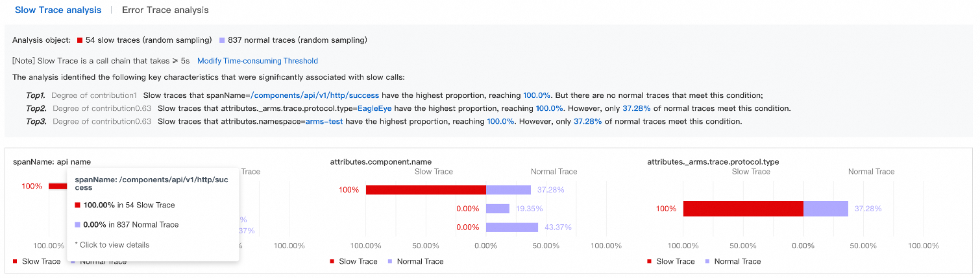Click the 19.35% normal trace bar
This screenshot has height=278, width=980.
coord(497,209)
